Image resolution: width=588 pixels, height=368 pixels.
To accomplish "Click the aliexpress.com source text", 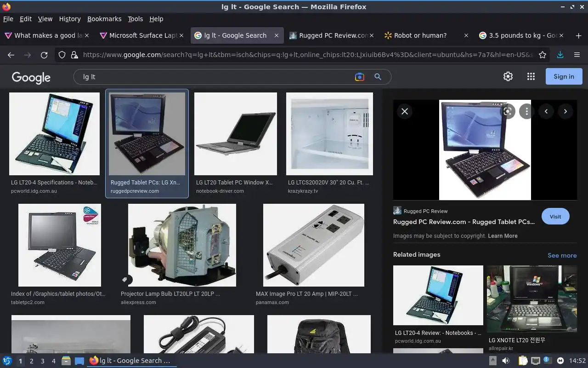I will 138,302.
